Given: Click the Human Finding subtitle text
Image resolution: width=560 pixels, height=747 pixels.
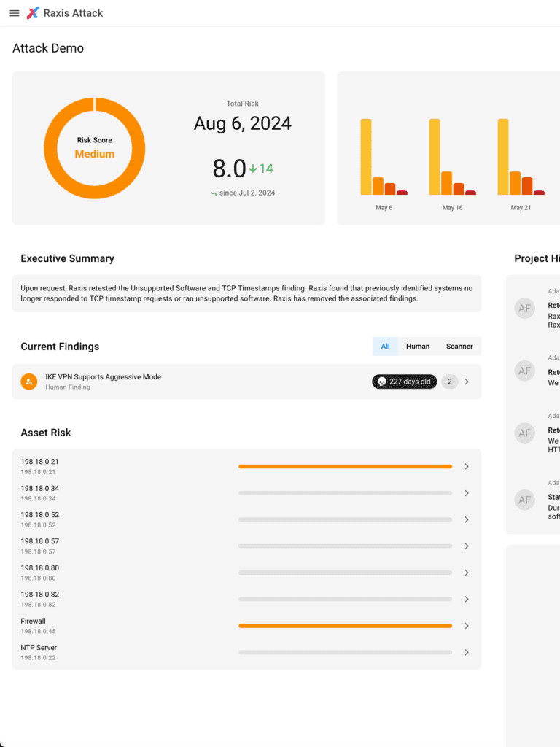Looking at the screenshot, I should [x=68, y=387].
